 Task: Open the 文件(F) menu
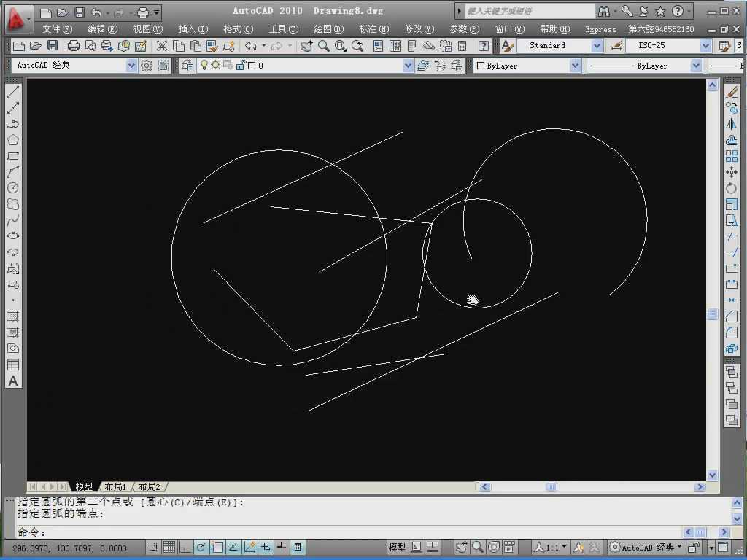(x=57, y=29)
